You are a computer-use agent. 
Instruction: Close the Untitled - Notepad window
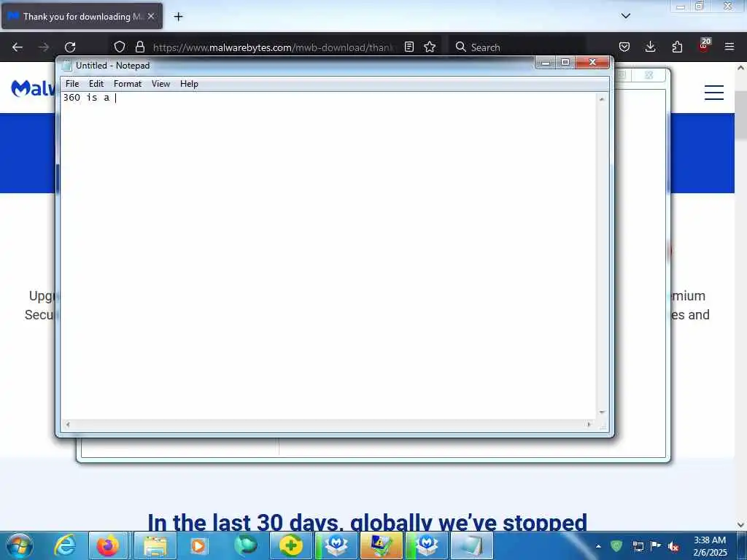[x=592, y=63]
